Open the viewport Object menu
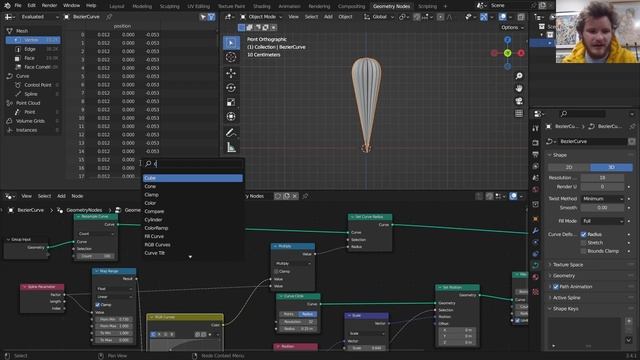 (x=345, y=17)
